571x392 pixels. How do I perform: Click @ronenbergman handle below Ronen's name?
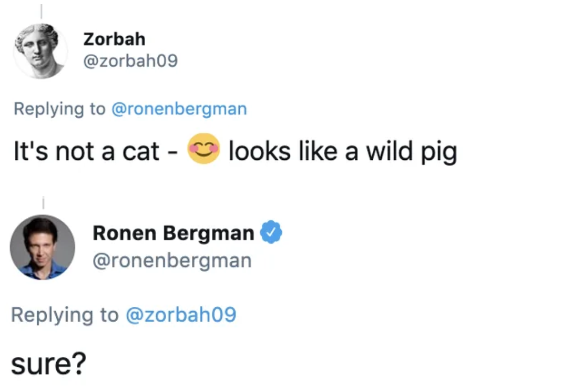point(172,261)
